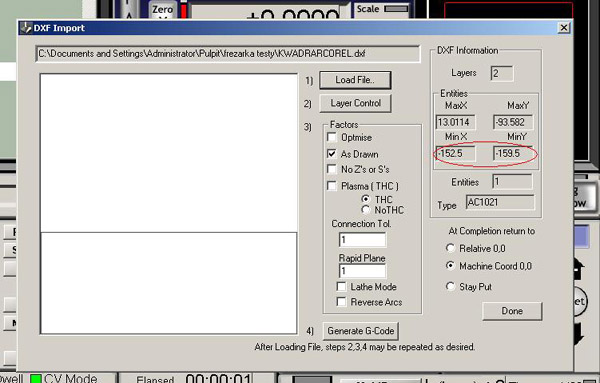600x383 pixels.
Task: Click the Done button
Action: click(512, 311)
